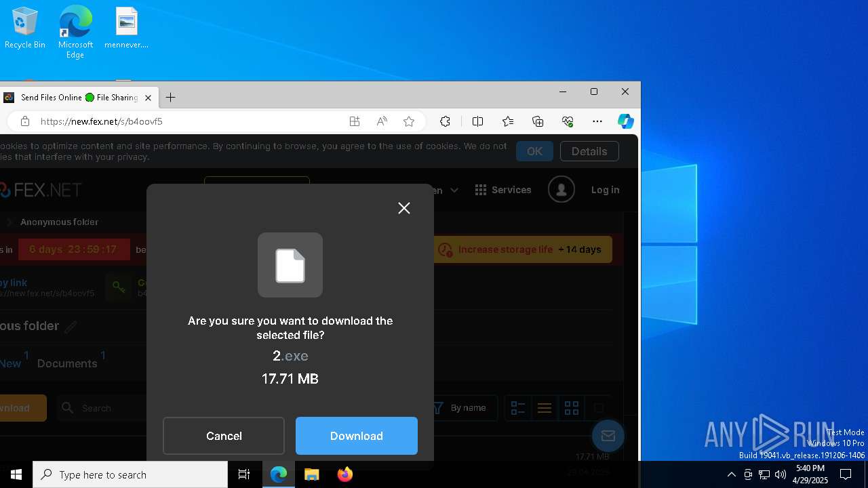Click the browser address bar URL
The width and height of the screenshot is (868, 488).
tap(102, 121)
